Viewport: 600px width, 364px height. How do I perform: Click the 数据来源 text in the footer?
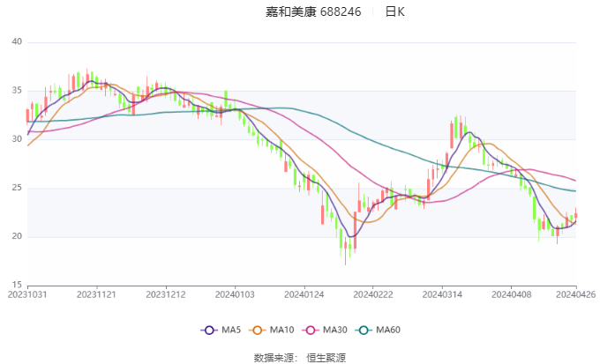coord(274,357)
